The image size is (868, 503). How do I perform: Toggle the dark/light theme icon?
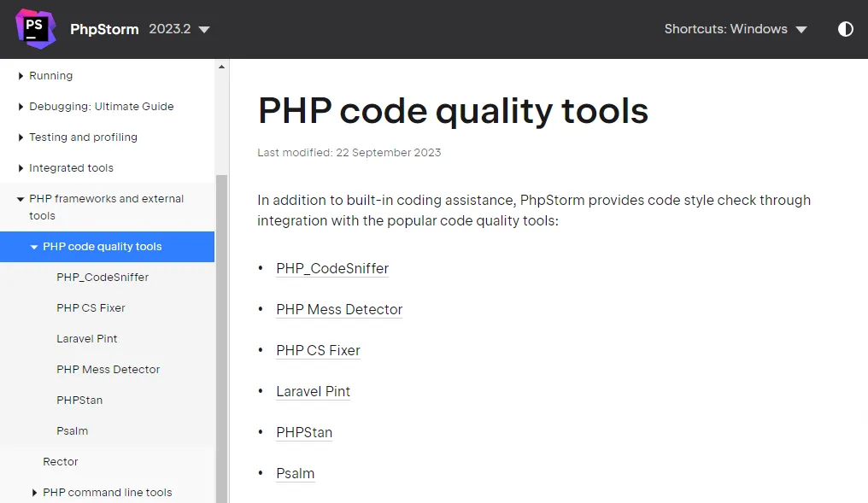pyautogui.click(x=845, y=29)
